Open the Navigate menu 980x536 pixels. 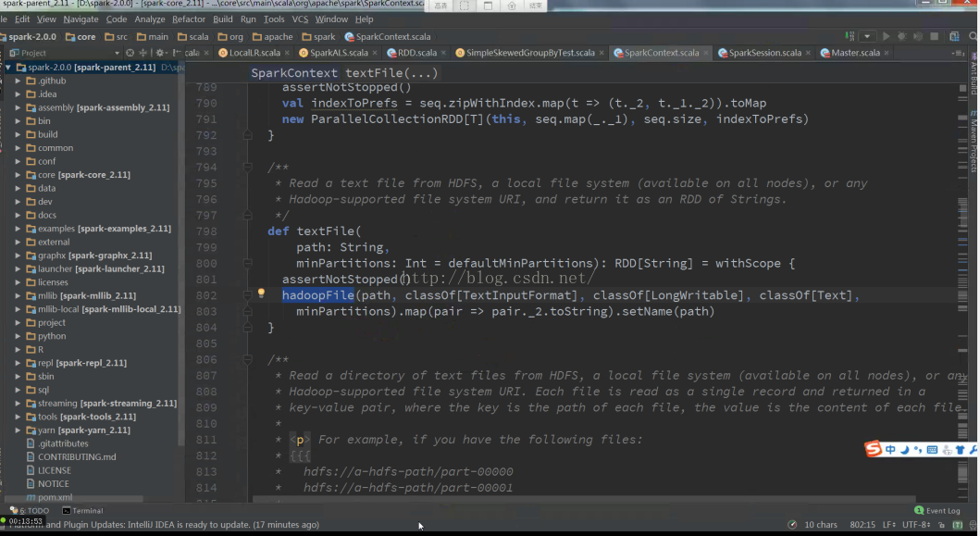coord(81,19)
